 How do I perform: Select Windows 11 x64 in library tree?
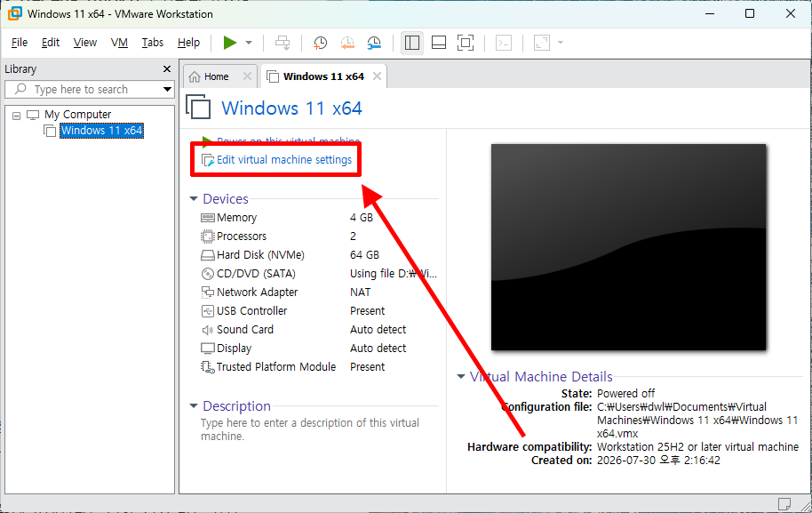click(x=101, y=130)
